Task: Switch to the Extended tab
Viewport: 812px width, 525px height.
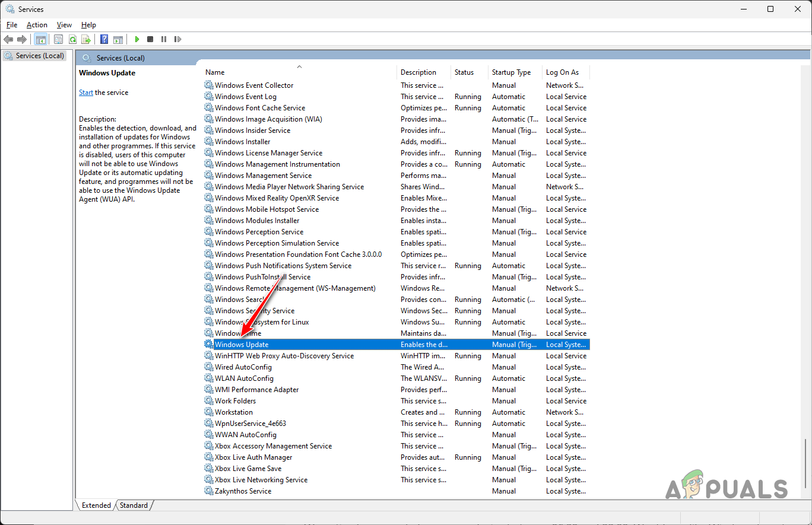Action: point(96,505)
